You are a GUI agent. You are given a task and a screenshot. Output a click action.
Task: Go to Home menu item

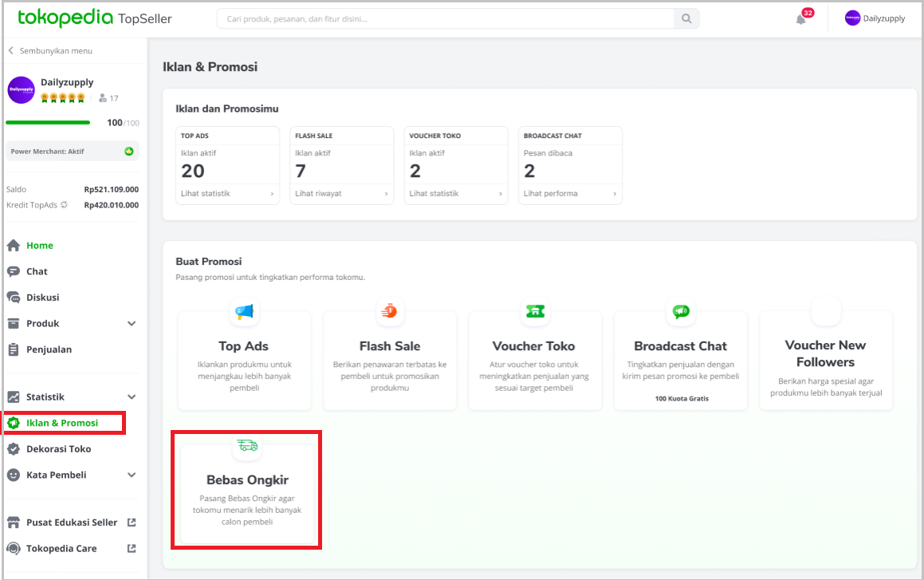(40, 245)
